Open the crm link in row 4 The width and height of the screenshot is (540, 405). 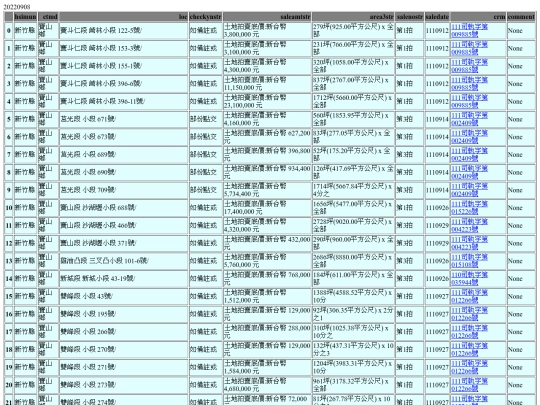click(x=469, y=102)
